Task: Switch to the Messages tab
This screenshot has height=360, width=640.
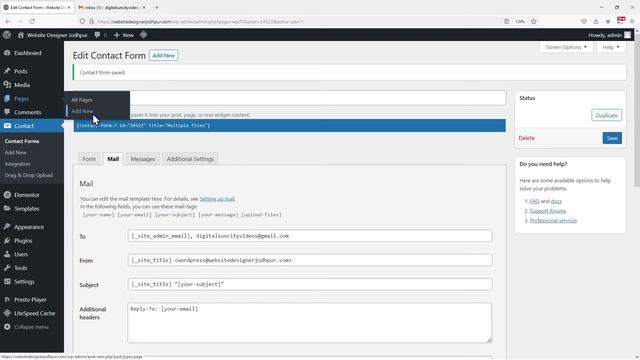Action: tap(143, 159)
